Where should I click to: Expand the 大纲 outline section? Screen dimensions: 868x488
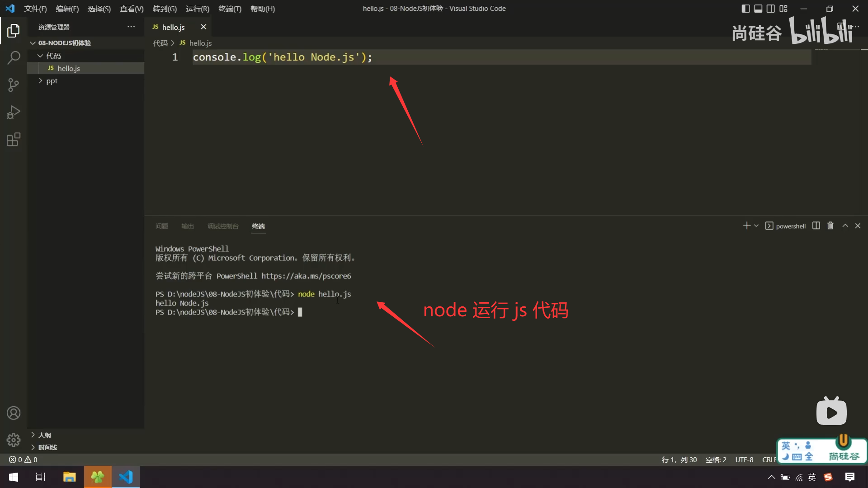click(x=44, y=435)
